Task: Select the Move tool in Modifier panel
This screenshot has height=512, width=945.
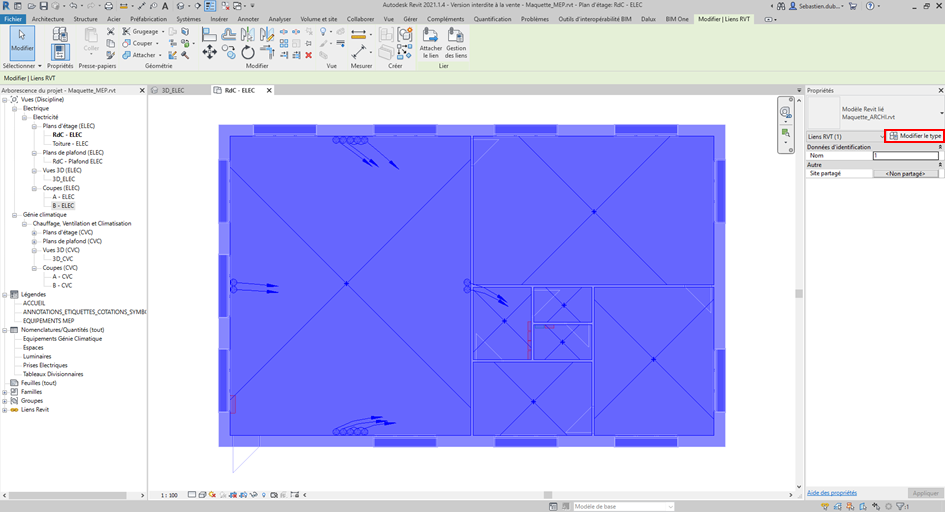Action: tap(209, 52)
